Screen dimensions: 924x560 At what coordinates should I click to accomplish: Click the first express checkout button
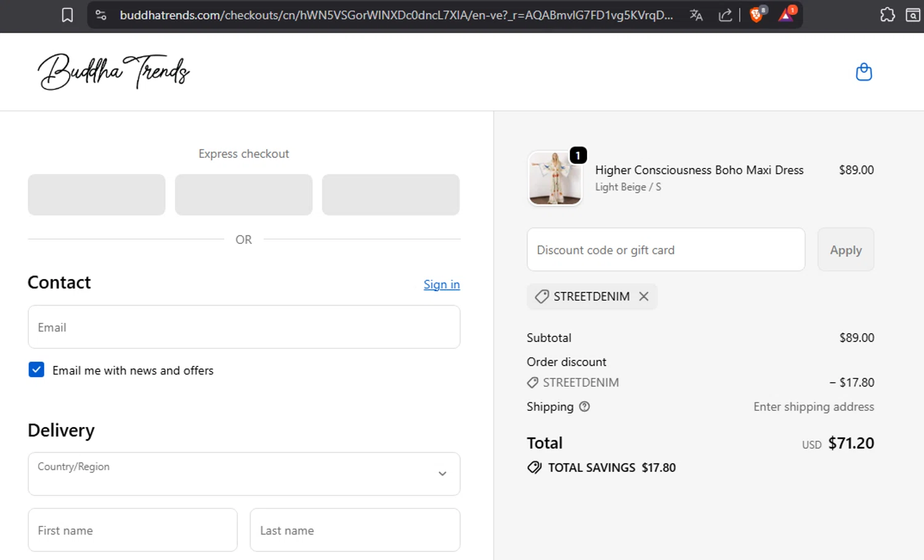click(x=97, y=195)
